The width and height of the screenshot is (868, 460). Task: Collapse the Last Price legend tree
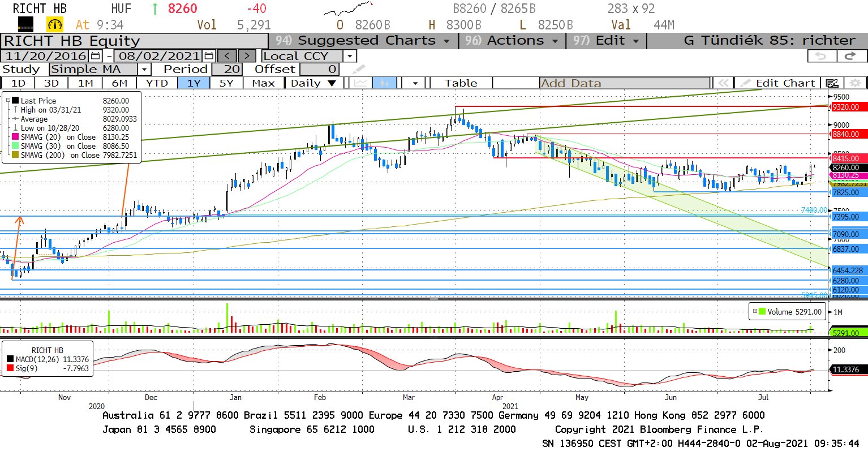8,101
